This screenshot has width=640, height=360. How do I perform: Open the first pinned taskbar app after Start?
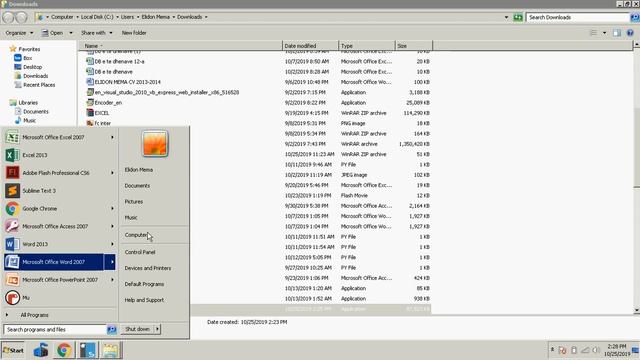pyautogui.click(x=41, y=350)
